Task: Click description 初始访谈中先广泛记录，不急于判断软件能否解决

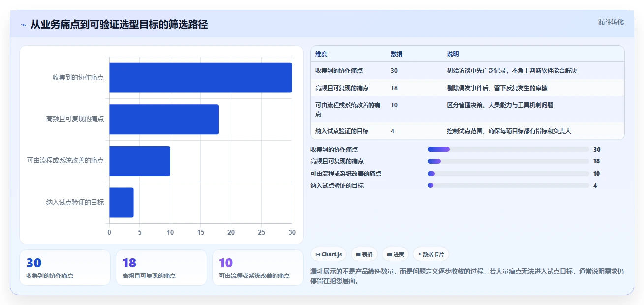Action: click(512, 71)
